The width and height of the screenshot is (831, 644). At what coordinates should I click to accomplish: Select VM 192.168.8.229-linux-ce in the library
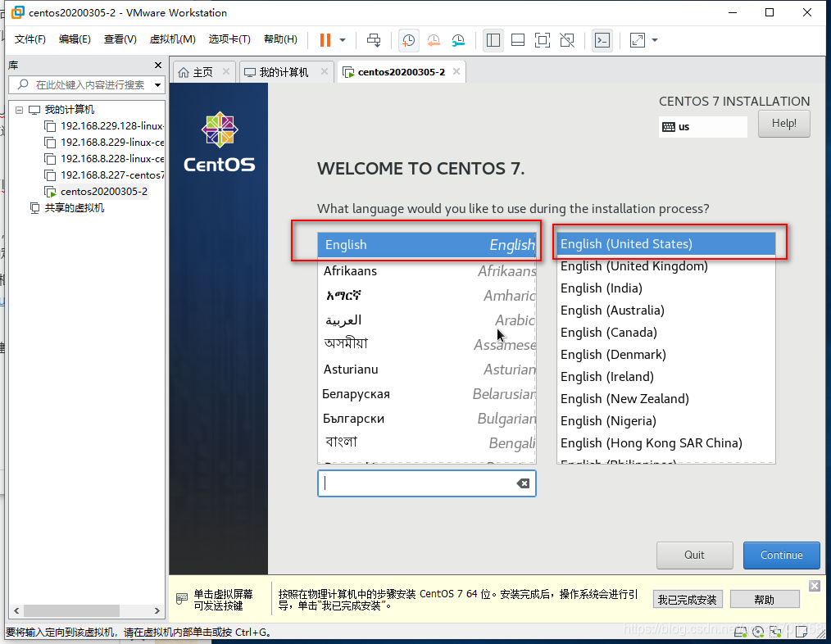pyautogui.click(x=111, y=143)
